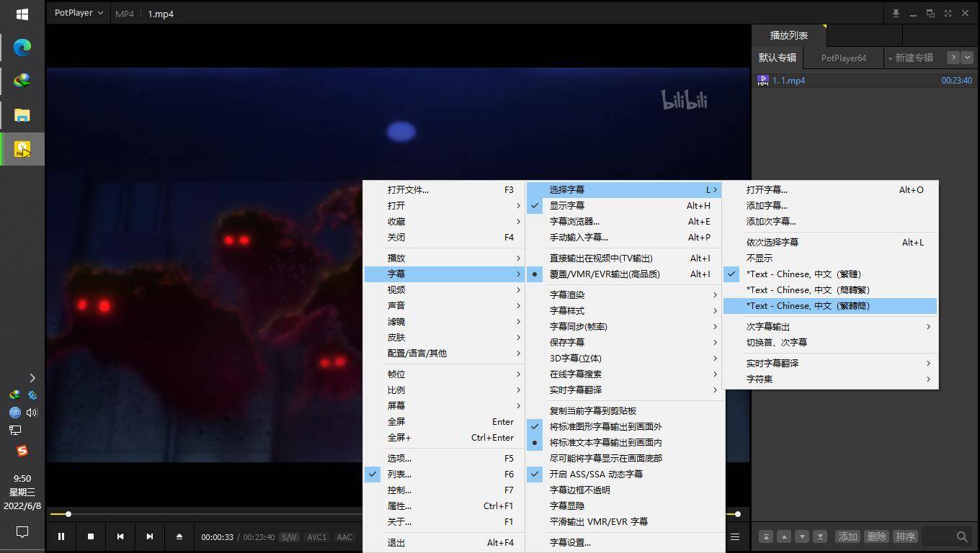
Task: Switch to the PotPlayer64 playlist tab
Action: (x=843, y=58)
